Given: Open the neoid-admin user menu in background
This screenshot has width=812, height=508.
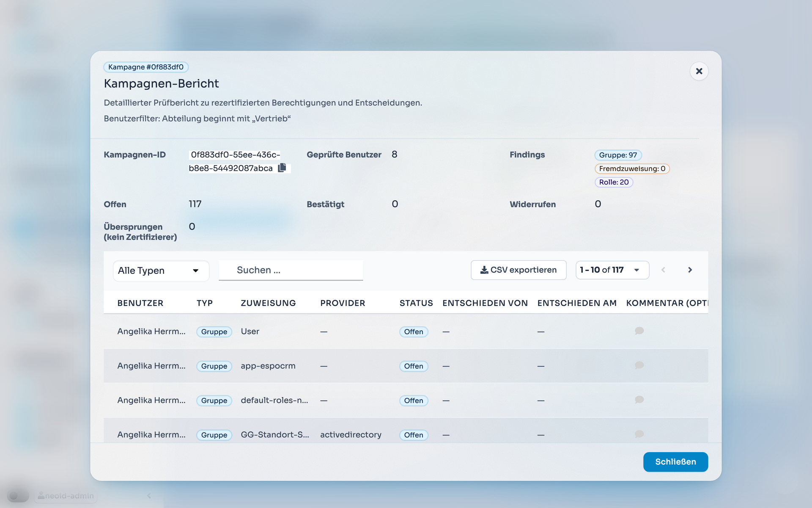Looking at the screenshot, I should (66, 496).
